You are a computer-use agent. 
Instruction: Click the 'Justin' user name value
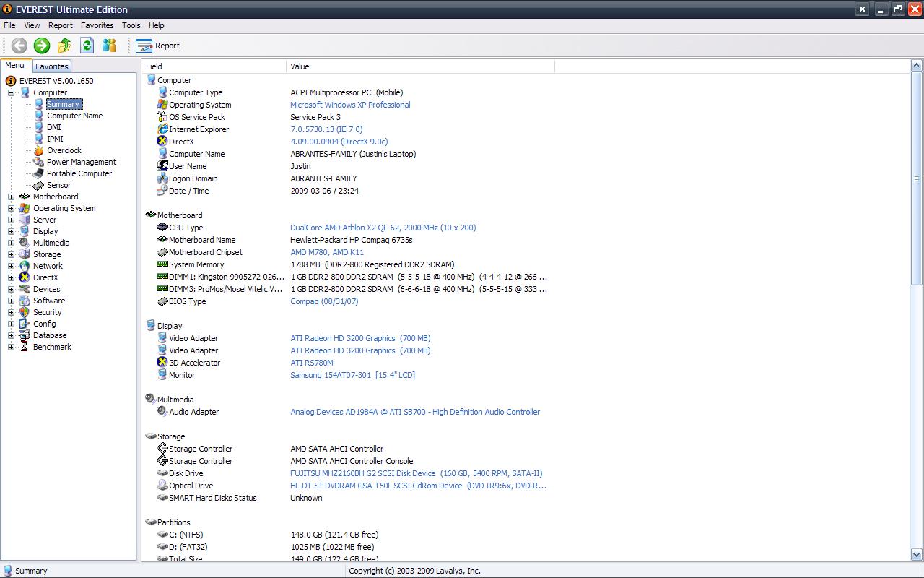(x=300, y=166)
